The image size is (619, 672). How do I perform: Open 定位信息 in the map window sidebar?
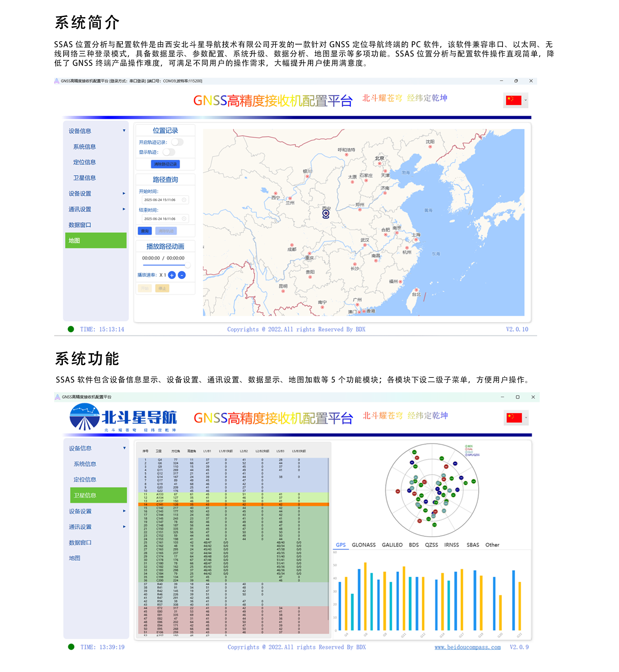tap(84, 162)
